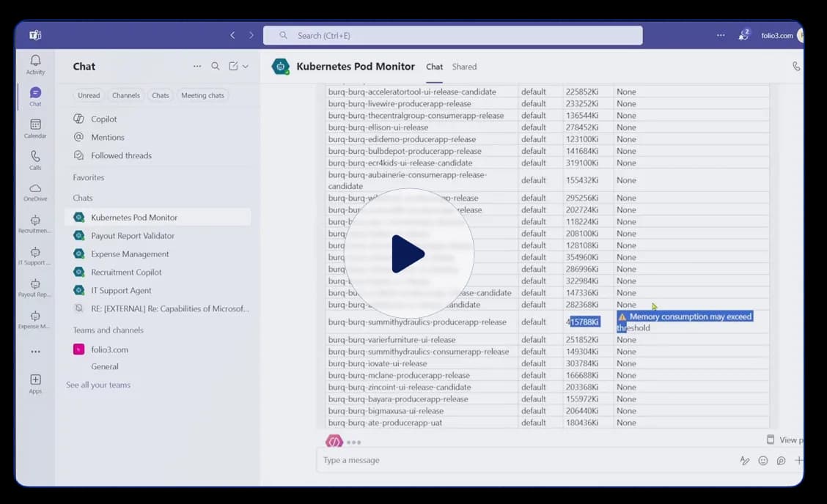Open the Recruitment Copilot chat
827x504 pixels.
click(x=157, y=272)
